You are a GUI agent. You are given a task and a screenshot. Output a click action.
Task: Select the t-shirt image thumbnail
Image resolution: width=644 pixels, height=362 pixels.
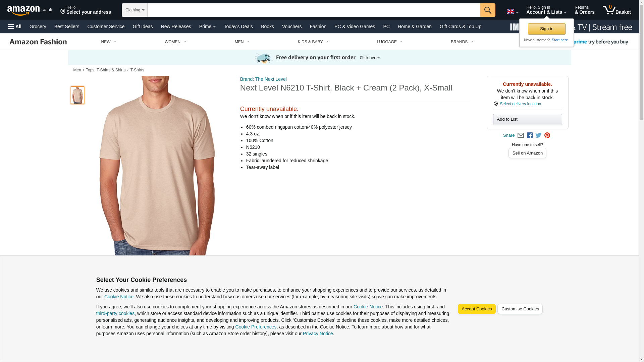point(77,95)
